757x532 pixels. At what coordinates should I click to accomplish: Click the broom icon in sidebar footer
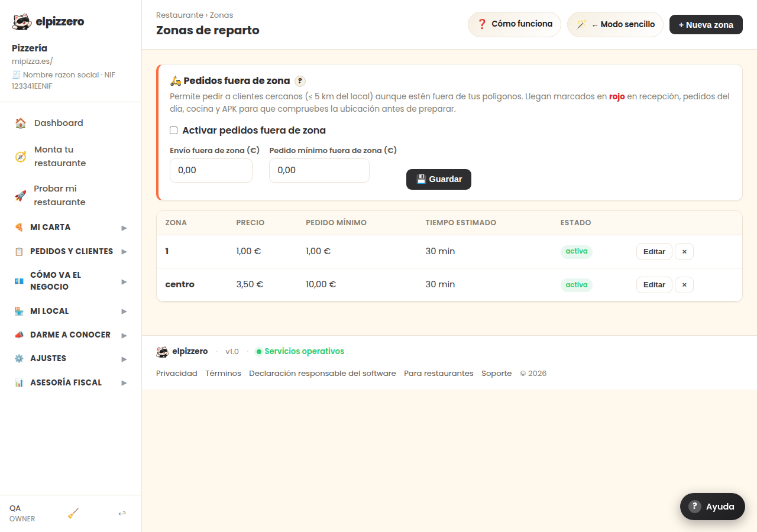(x=73, y=514)
